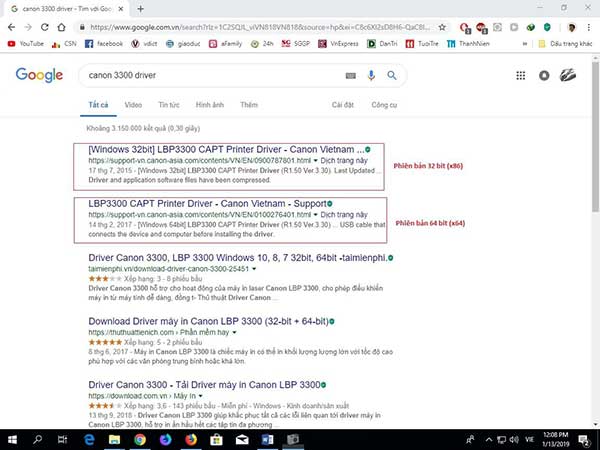This screenshot has width=600, height=450.
Task: Expand the arrow beside thuthuattienich.com Phần mềm hay
Action: (x=234, y=333)
